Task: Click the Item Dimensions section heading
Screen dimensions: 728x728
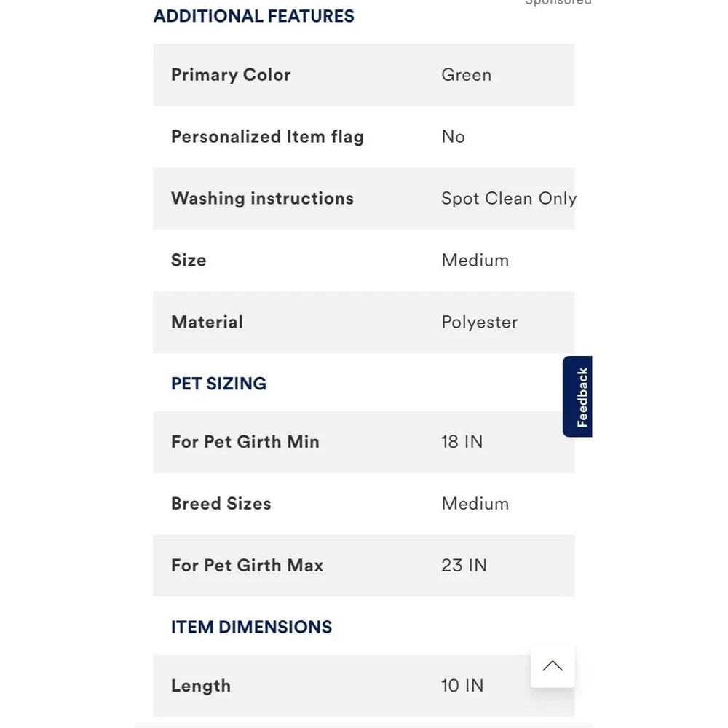Action: (251, 628)
